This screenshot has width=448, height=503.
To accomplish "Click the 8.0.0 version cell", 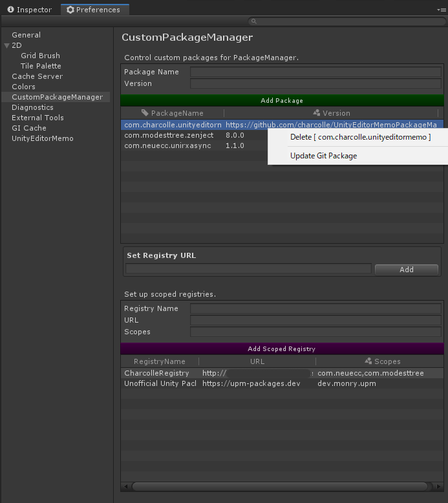I will (235, 135).
